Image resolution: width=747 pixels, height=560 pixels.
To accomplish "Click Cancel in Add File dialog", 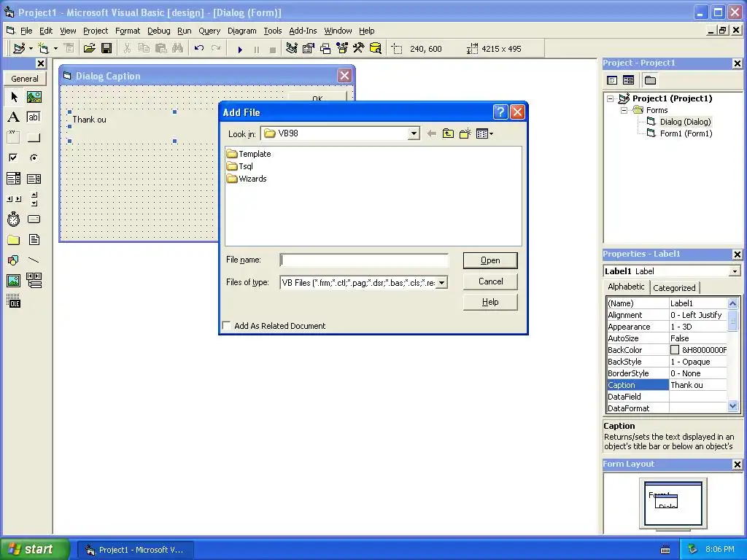I will (490, 281).
